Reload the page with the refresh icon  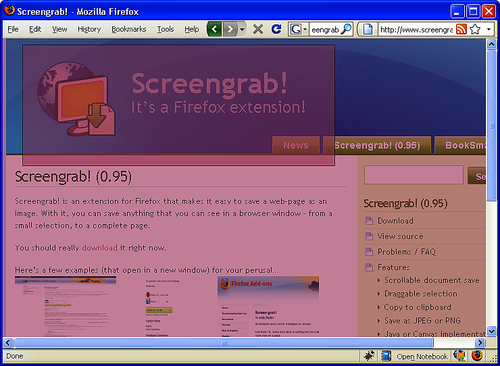point(276,29)
